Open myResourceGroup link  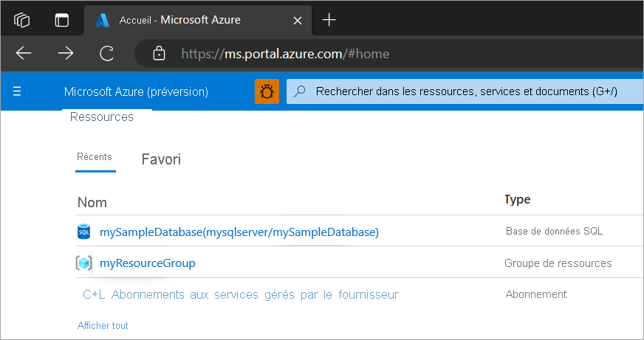coord(148,263)
